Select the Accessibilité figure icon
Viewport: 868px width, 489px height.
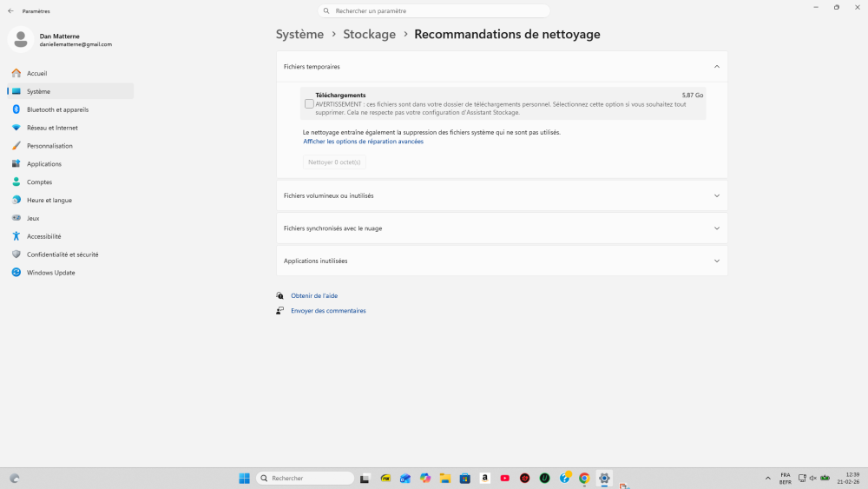click(16, 236)
